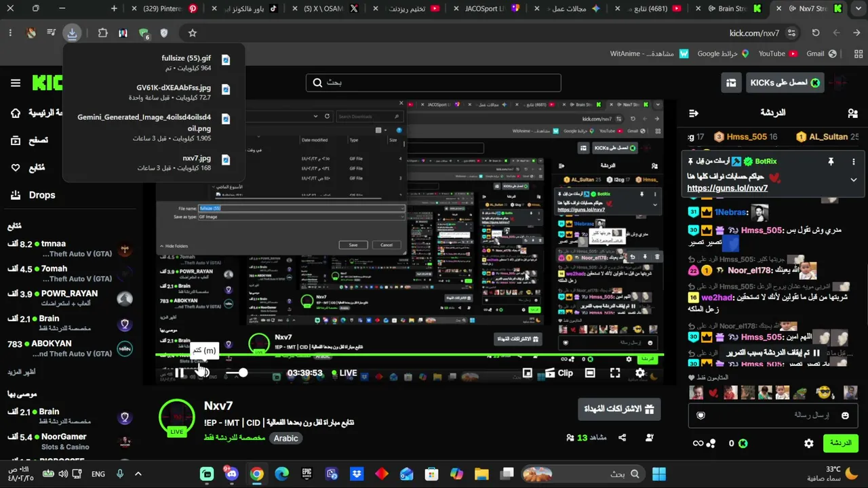The image size is (868, 488).
Task: Open the Kick sidebar hamburger menu
Action: (x=16, y=83)
